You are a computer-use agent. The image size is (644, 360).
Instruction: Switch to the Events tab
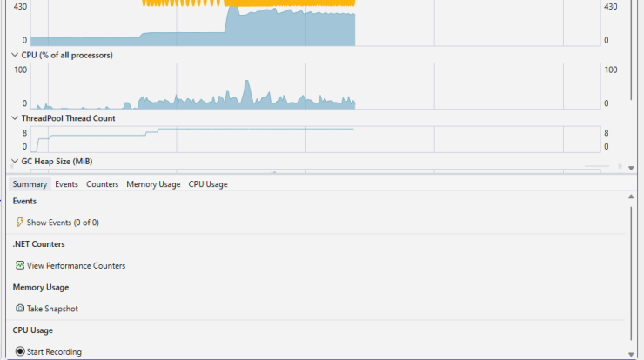[x=66, y=184]
